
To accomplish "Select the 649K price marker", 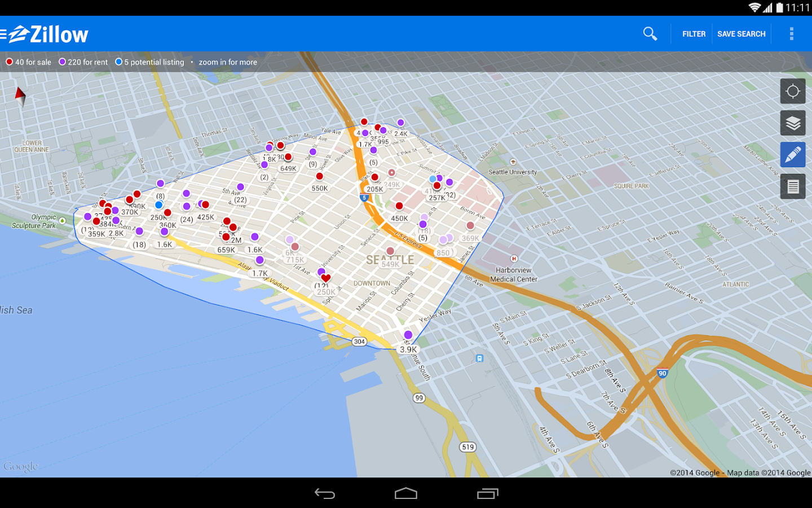I will (x=288, y=169).
